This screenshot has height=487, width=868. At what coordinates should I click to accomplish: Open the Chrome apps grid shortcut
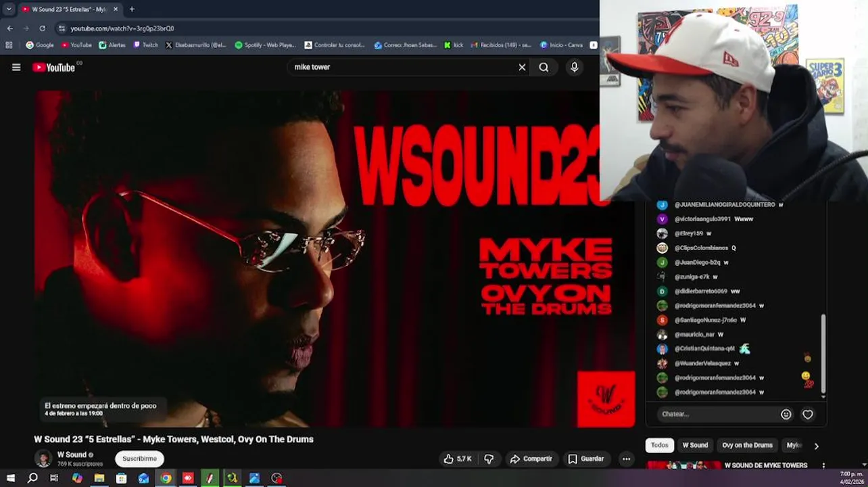(x=9, y=45)
